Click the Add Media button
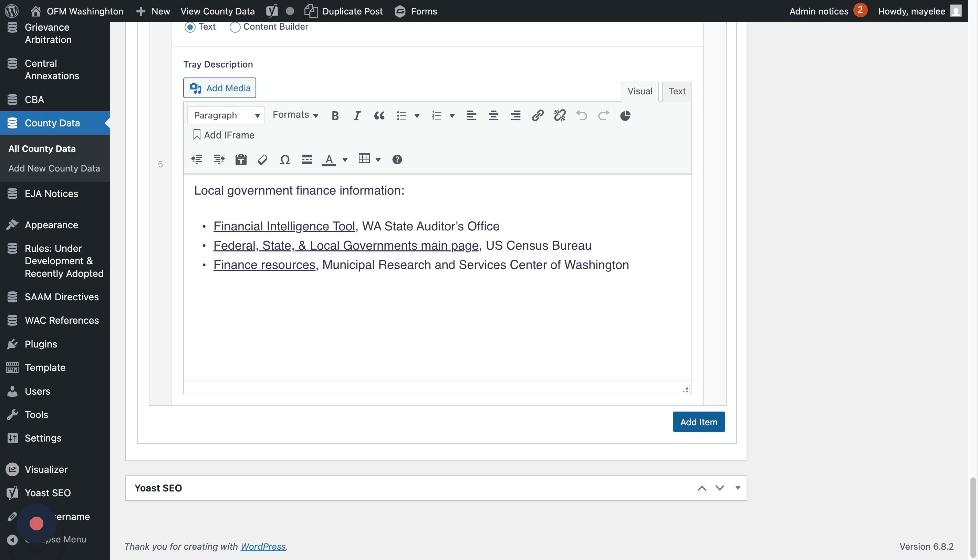978x560 pixels. click(220, 88)
